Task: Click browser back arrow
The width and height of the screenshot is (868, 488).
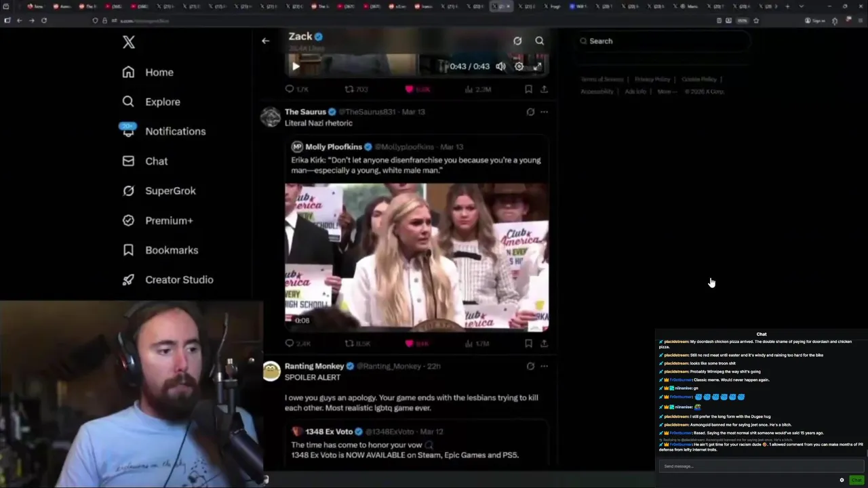Action: click(x=19, y=20)
